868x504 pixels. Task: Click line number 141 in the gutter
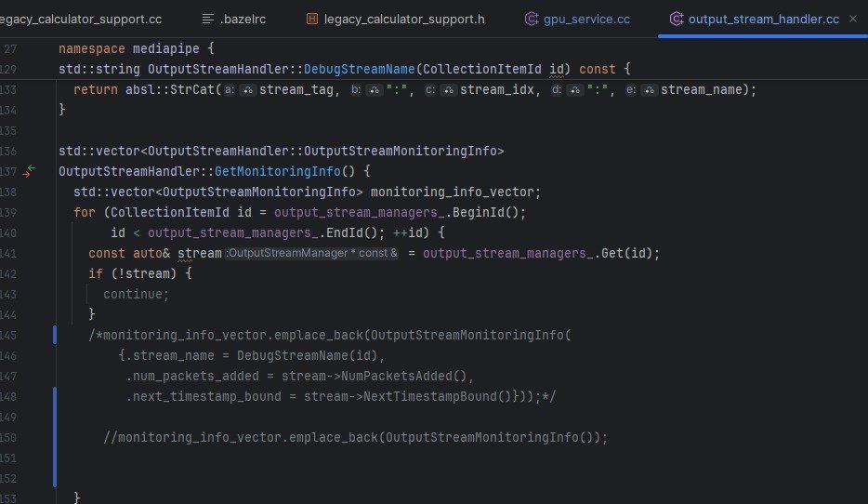(x=8, y=253)
